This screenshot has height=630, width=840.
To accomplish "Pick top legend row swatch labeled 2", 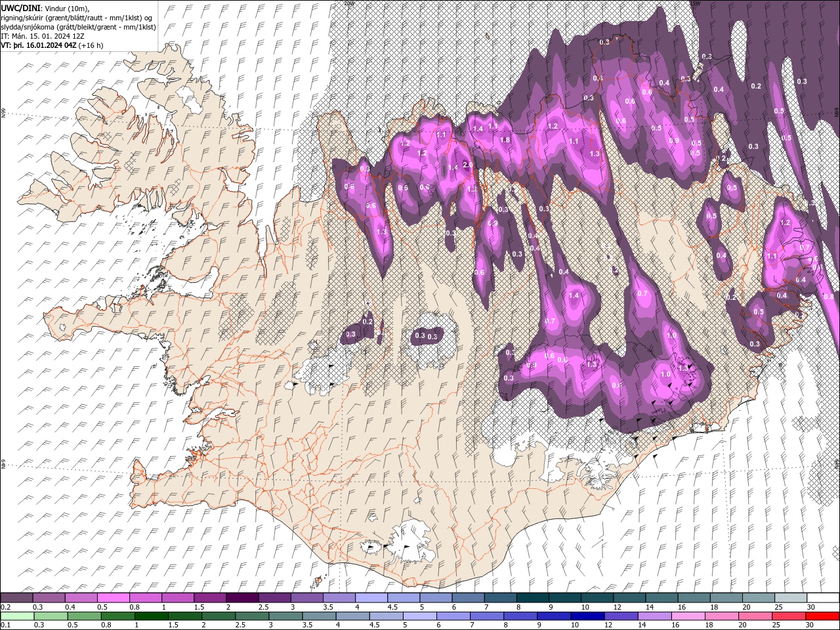I will 242,598.
